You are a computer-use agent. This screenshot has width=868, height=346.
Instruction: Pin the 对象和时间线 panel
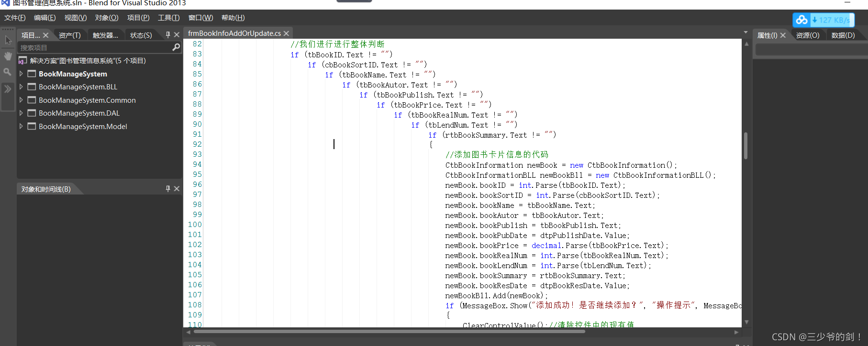[x=168, y=189]
